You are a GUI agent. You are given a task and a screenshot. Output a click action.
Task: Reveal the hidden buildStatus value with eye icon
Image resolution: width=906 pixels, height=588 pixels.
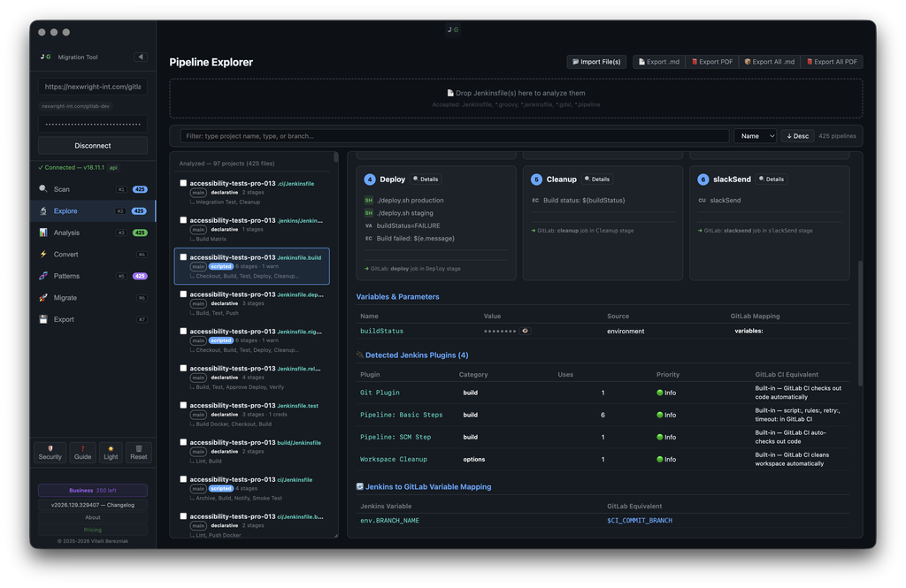[526, 331]
